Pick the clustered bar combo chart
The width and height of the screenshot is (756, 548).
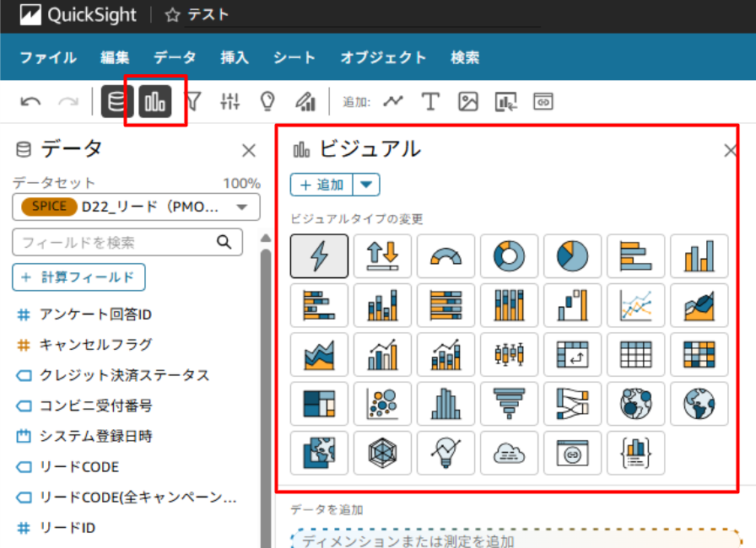[x=382, y=354]
